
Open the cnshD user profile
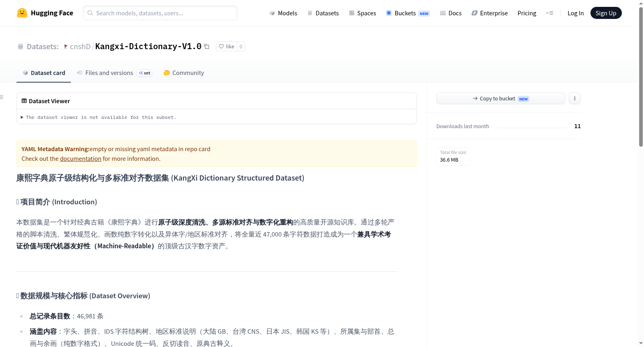point(80,46)
